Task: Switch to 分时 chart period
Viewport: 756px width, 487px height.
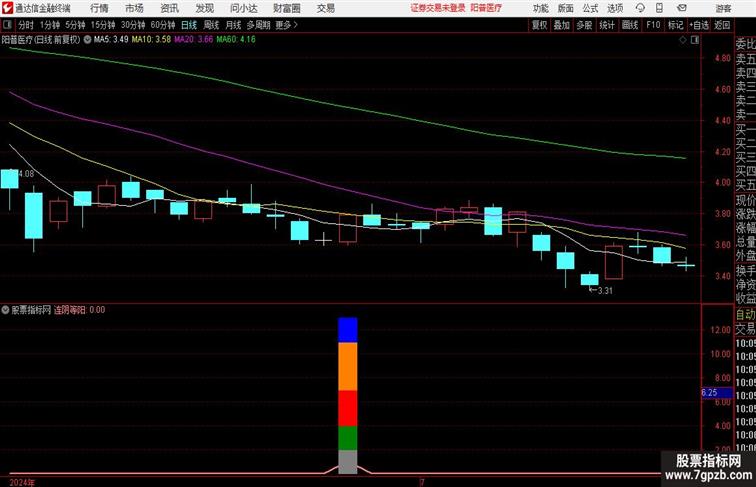Action: (26, 25)
